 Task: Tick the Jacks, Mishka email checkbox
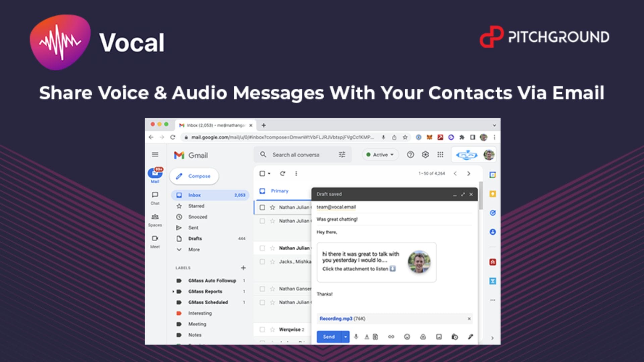point(262,261)
